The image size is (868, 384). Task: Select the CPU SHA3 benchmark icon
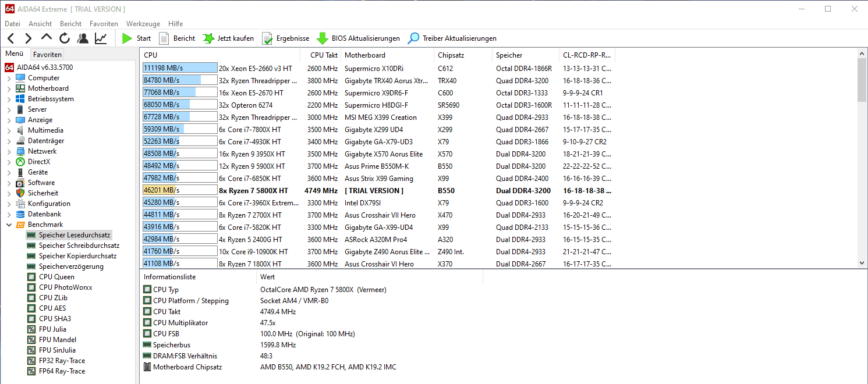tap(31, 319)
